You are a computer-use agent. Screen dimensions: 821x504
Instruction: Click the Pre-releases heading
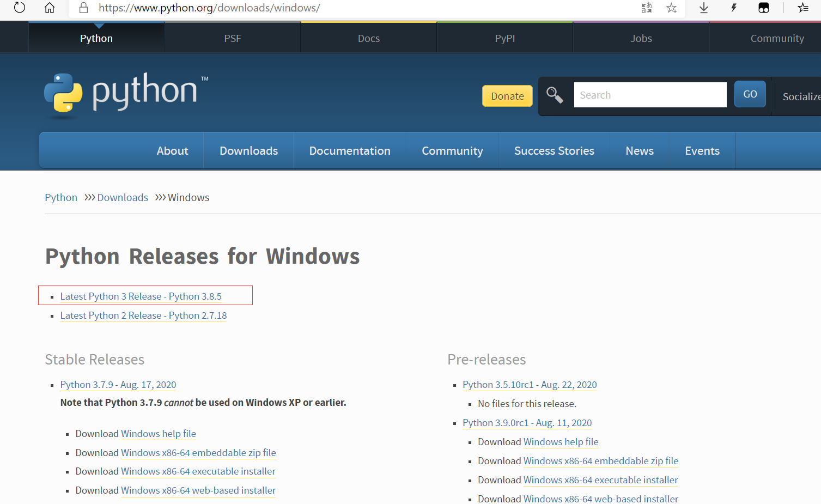click(x=486, y=360)
